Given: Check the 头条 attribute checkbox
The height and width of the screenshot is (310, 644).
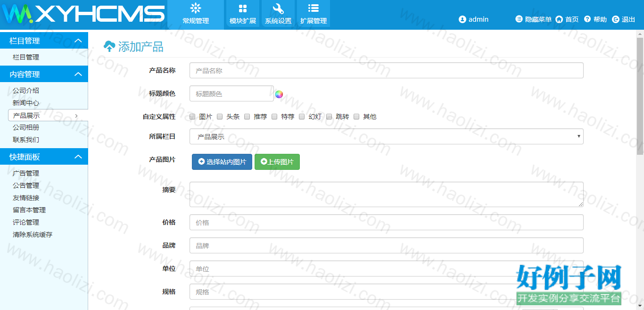Looking at the screenshot, I should [220, 117].
